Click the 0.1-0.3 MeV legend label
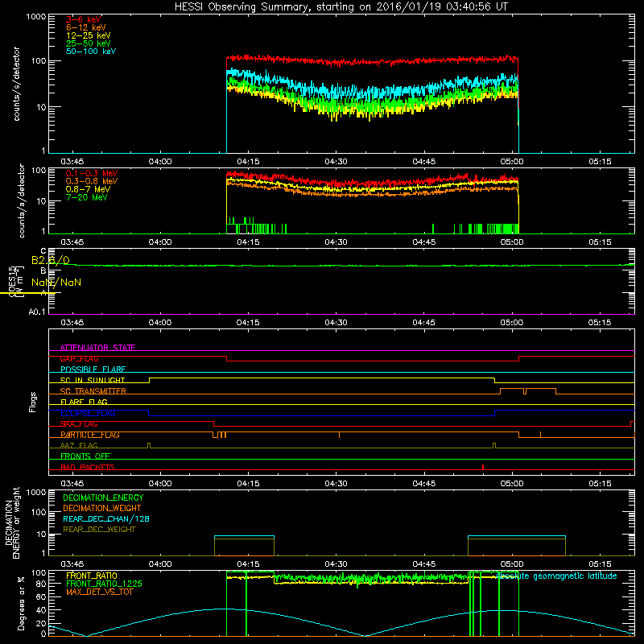Image resolution: width=644 pixels, height=644 pixels. tap(92, 173)
